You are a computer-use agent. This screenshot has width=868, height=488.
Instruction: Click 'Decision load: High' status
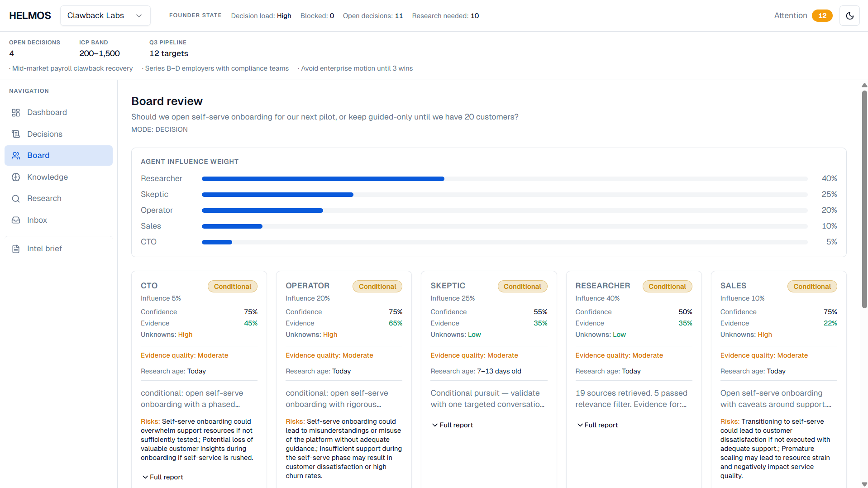tap(261, 16)
